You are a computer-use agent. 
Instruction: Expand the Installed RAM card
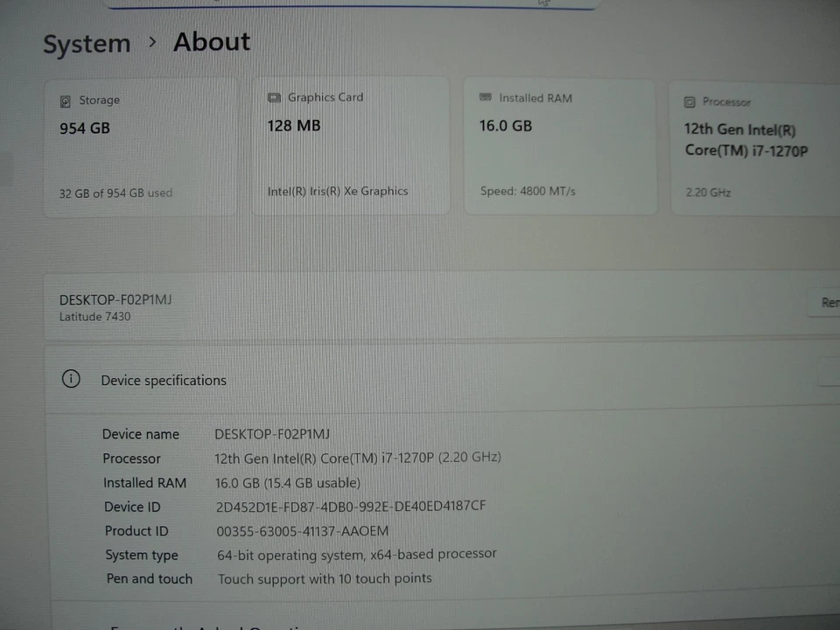(560, 144)
